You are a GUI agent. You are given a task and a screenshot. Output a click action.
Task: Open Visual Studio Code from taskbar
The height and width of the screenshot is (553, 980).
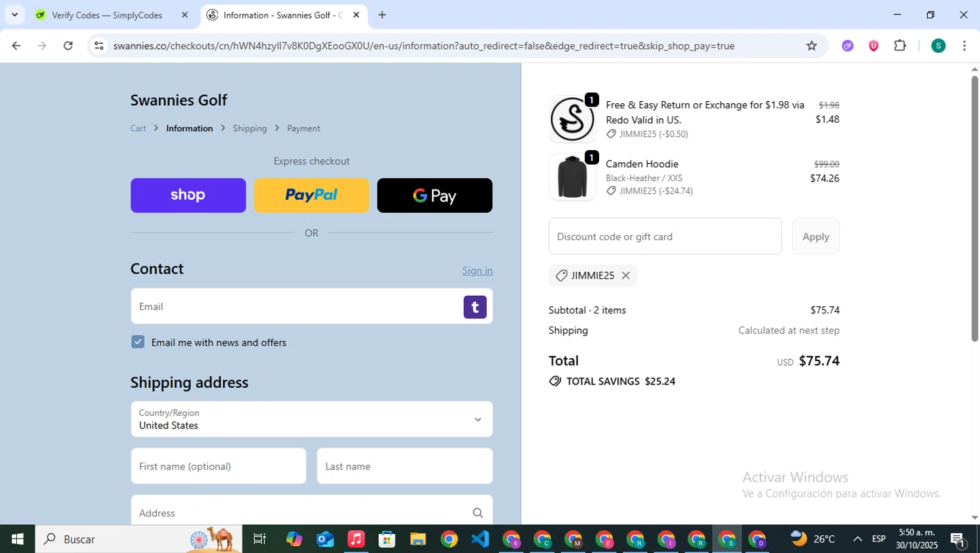pos(480,539)
